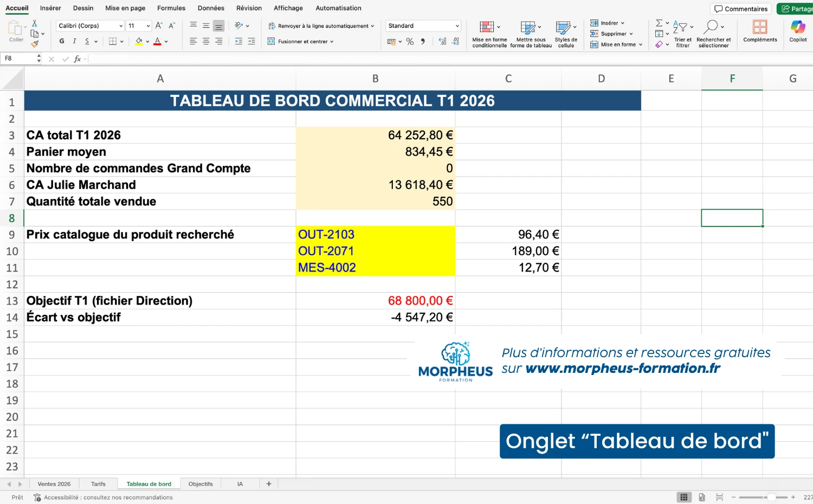
Task: Toggle bold formatting (G)
Action: pyautogui.click(x=62, y=41)
